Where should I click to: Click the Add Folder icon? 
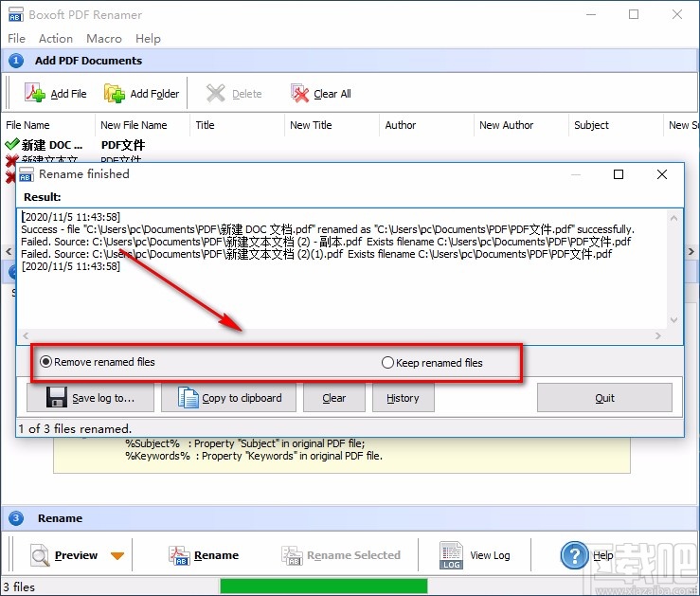(115, 93)
